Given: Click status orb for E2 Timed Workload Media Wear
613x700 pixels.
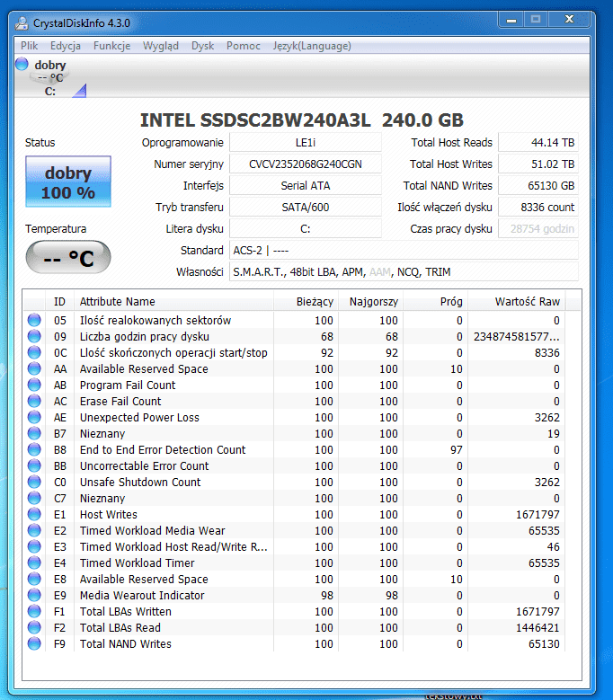Looking at the screenshot, I should (x=34, y=530).
